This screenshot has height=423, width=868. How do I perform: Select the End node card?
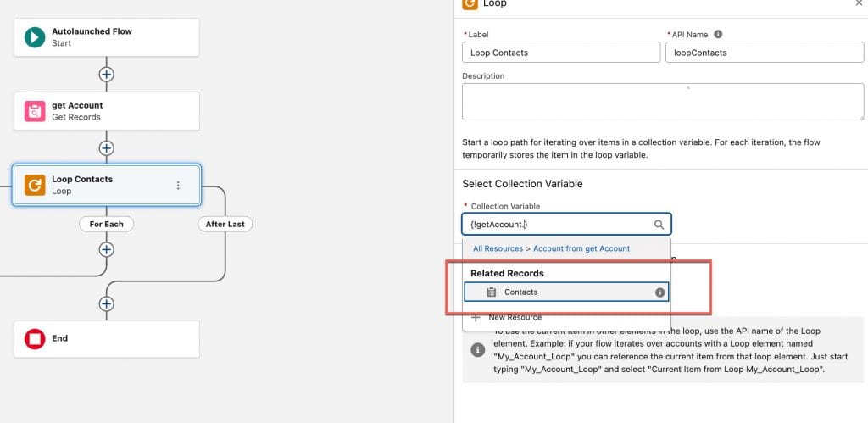tap(106, 339)
